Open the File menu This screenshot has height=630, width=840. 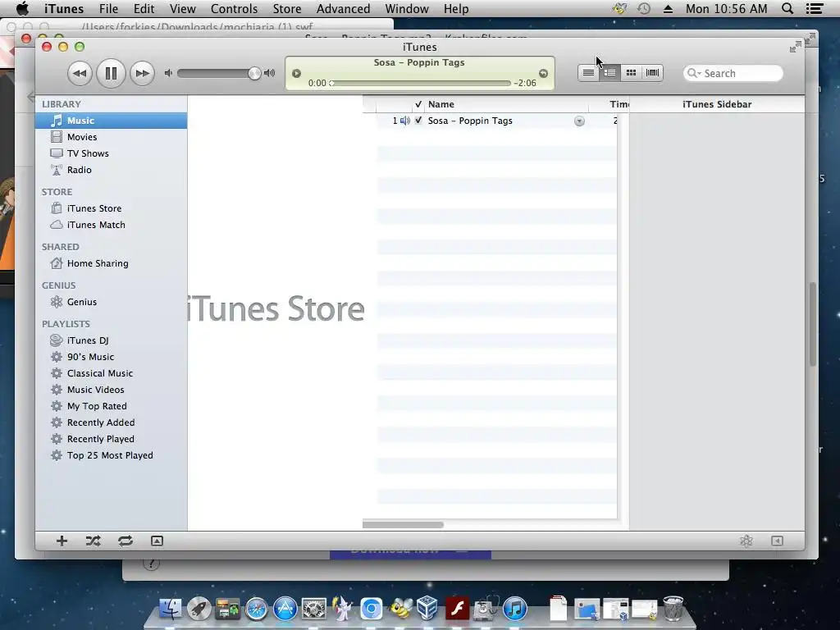pos(109,8)
